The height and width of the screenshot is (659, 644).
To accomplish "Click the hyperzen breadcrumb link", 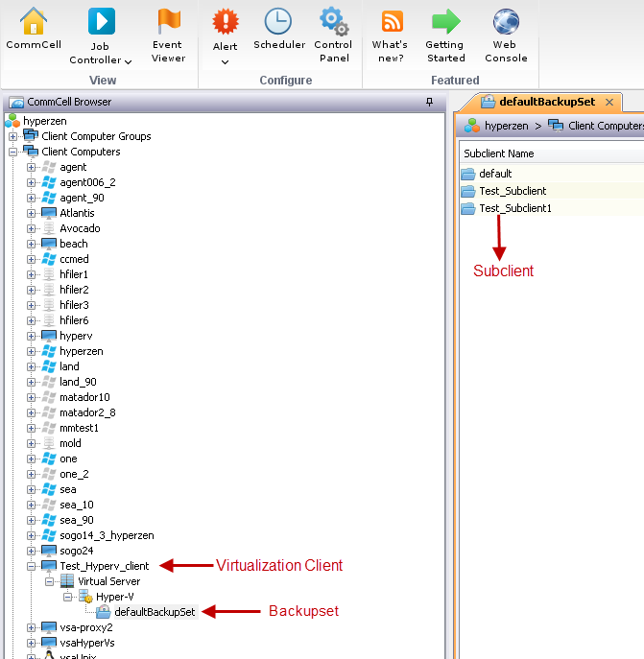I will click(506, 126).
